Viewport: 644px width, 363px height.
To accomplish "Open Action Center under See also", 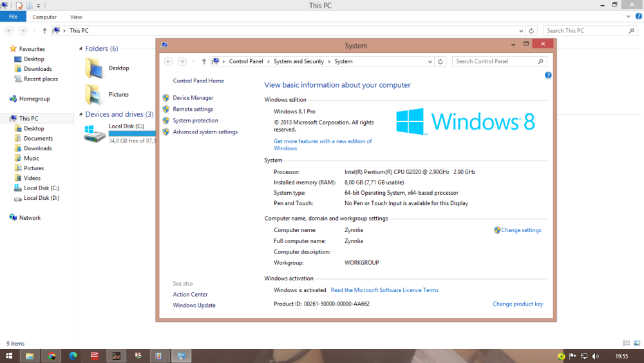I will [190, 295].
